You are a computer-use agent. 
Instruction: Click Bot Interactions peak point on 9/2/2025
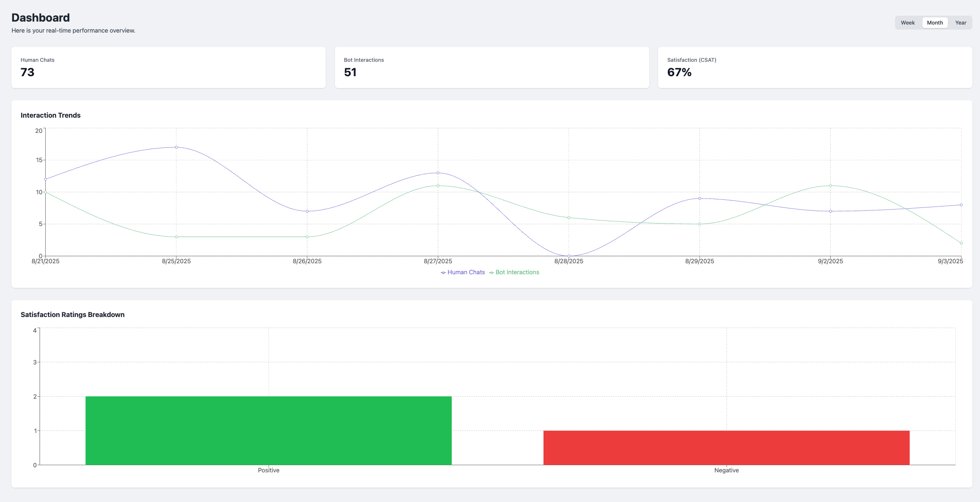point(830,185)
